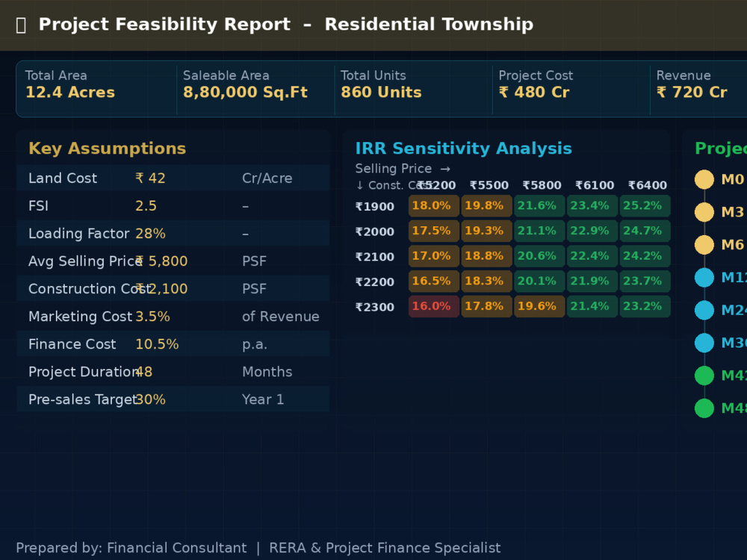Click the ₹2100 construction cost row header
This screenshot has width=747, height=560.
point(375,257)
